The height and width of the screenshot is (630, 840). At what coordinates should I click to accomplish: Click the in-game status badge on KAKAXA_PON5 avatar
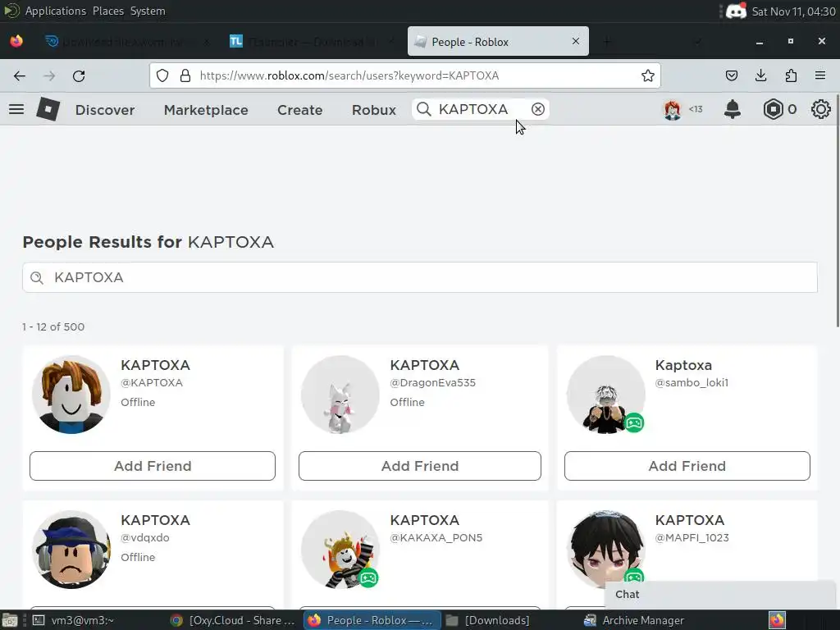pyautogui.click(x=368, y=577)
